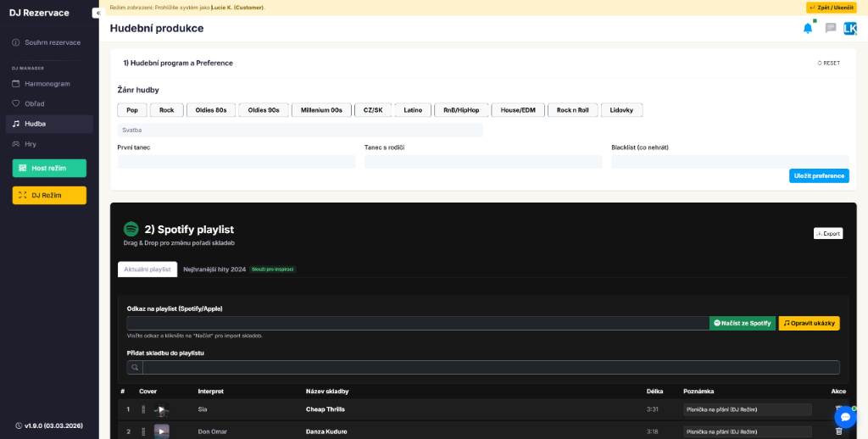Screen dimensions: 868x439
Task: Toggle the Pop genre chip
Action: point(132,110)
